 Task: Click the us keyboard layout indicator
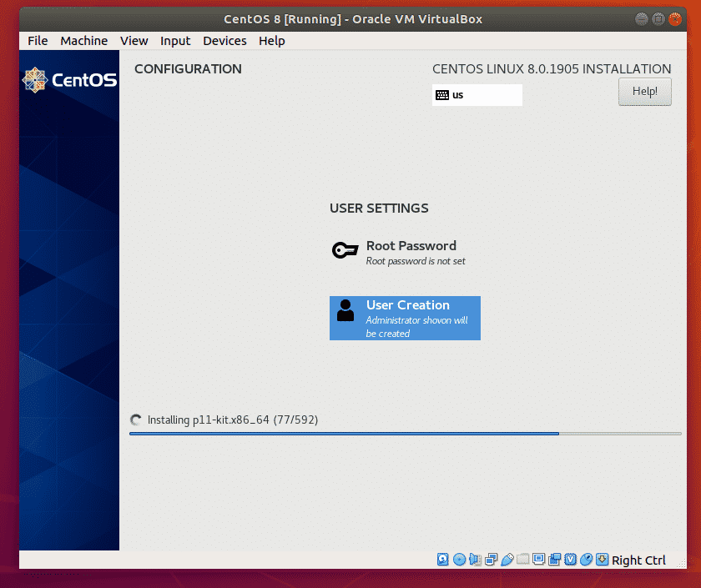477,95
